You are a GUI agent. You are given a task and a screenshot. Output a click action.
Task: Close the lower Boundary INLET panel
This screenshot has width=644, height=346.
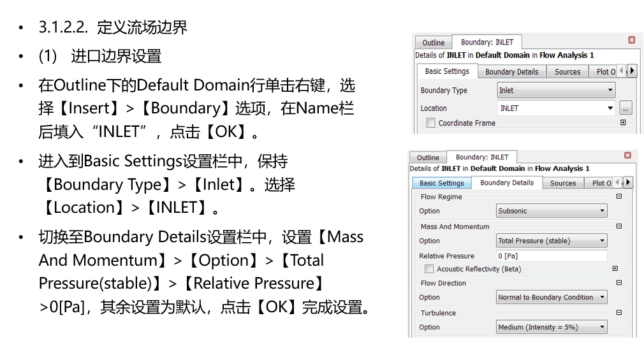[627, 155]
